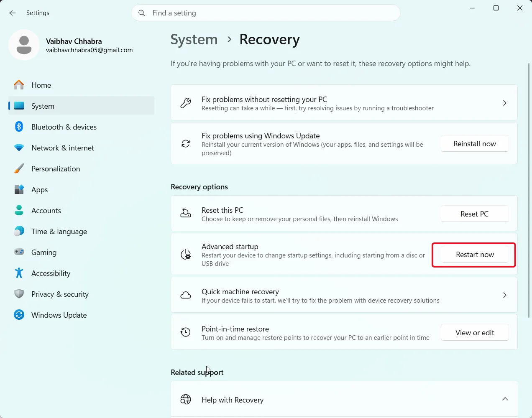This screenshot has height=418, width=532.
Task: Click the Reset PC button
Action: [x=475, y=214]
